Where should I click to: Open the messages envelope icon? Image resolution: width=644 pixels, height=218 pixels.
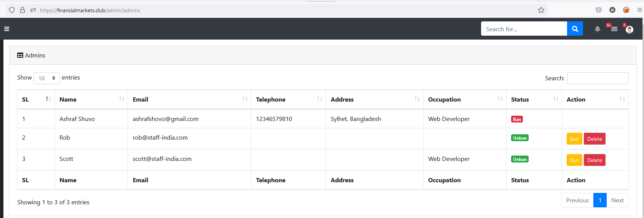coord(614,29)
